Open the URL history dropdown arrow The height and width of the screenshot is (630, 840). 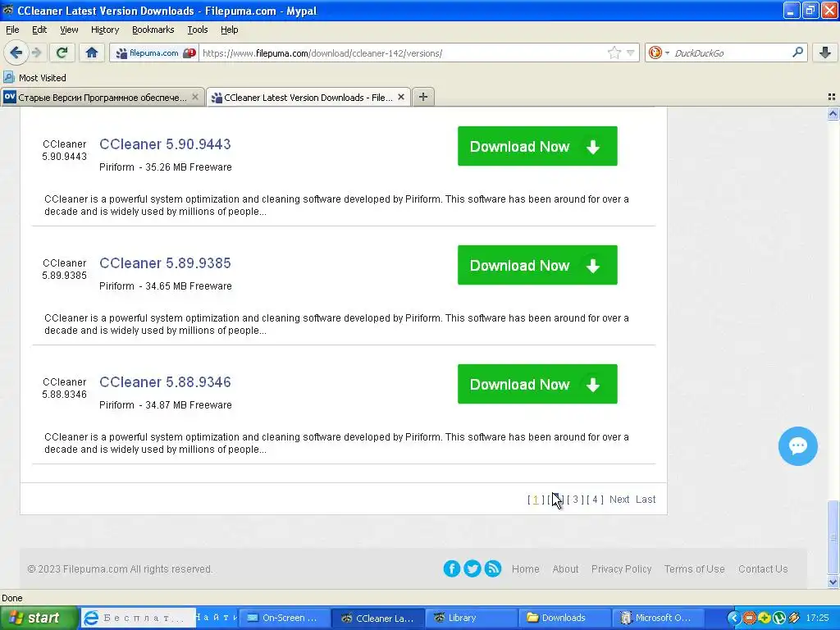pyautogui.click(x=631, y=52)
